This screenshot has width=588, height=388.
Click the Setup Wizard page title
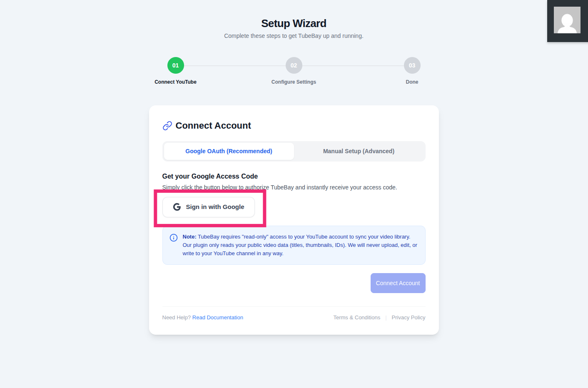click(294, 23)
